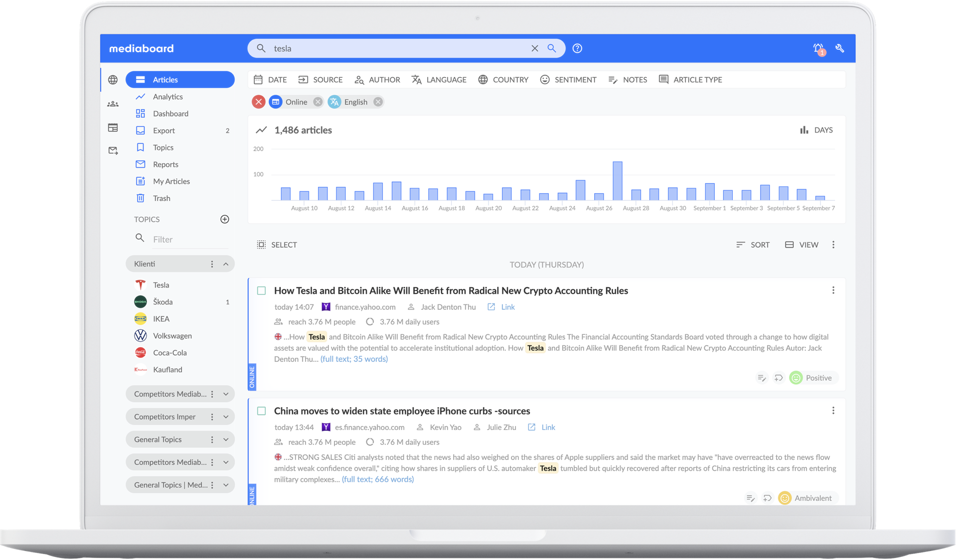Open full text of the crypto article
This screenshot has height=560, width=957.
pyautogui.click(x=354, y=359)
